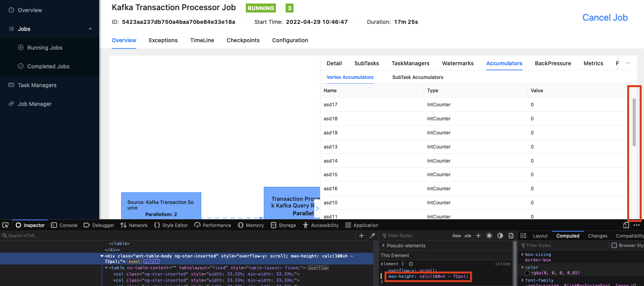
Task: Click the Storage tab icon
Action: (x=274, y=225)
